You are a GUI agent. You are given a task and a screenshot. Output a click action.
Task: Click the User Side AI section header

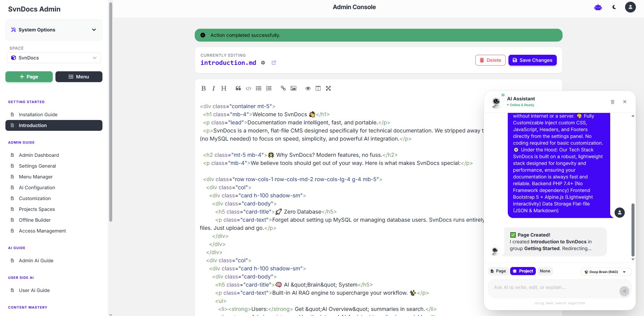21,277
